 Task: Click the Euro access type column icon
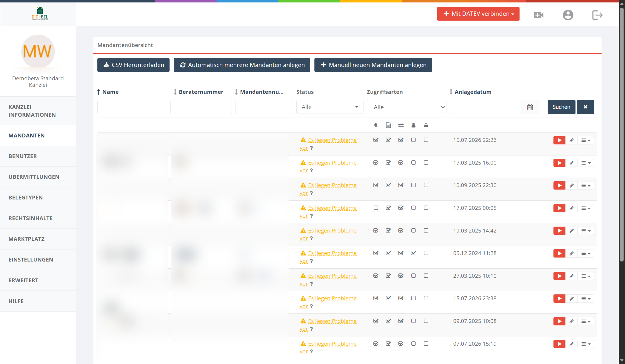(x=376, y=125)
